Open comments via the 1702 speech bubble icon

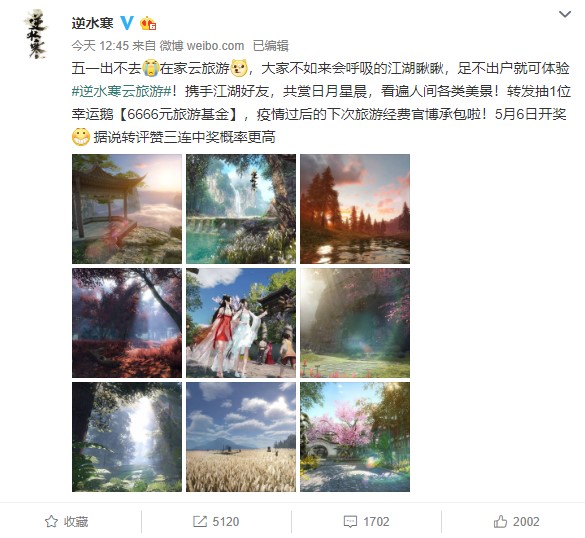point(350,521)
